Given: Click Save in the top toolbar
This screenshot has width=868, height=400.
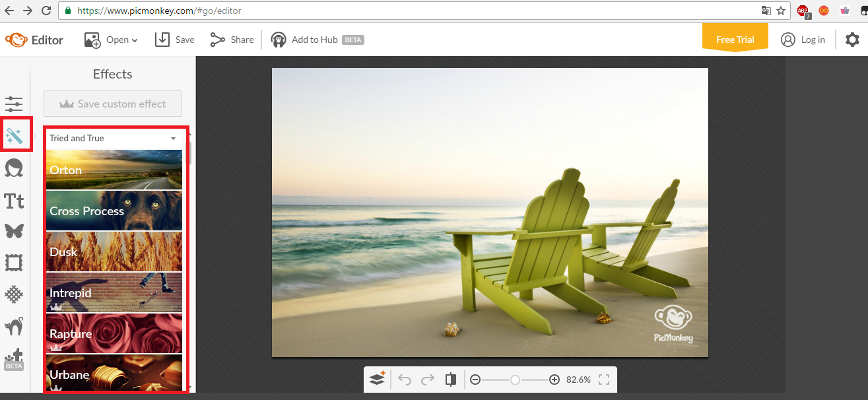Looking at the screenshot, I should (175, 40).
